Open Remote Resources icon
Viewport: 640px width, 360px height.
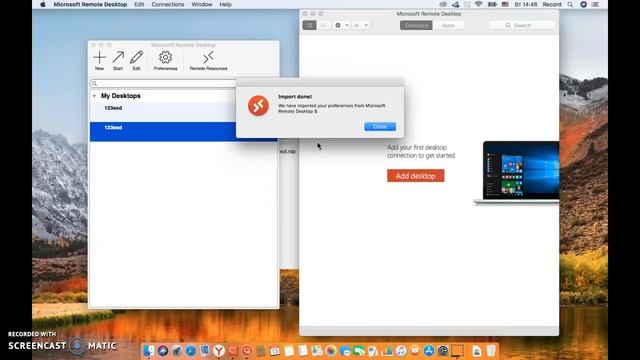pyautogui.click(x=208, y=58)
